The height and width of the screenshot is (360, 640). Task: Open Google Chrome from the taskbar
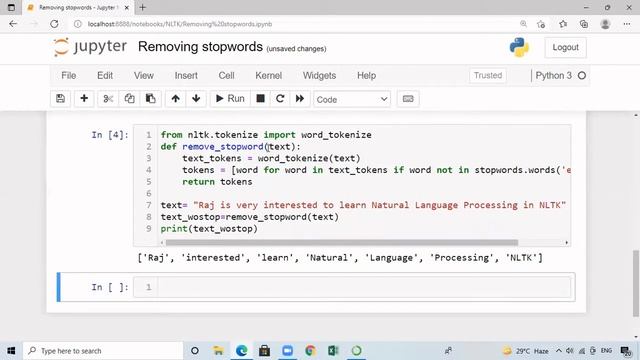[311, 351]
